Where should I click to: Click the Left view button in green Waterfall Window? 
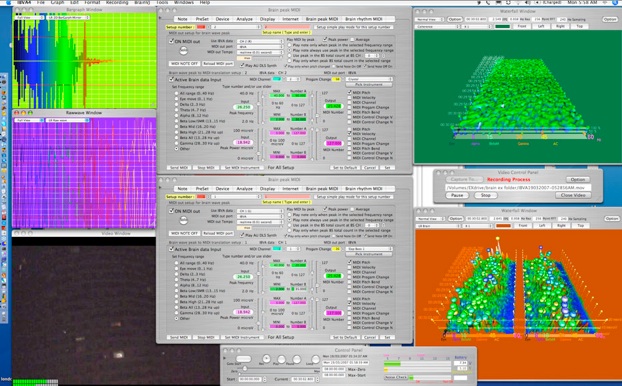pos(541,26)
